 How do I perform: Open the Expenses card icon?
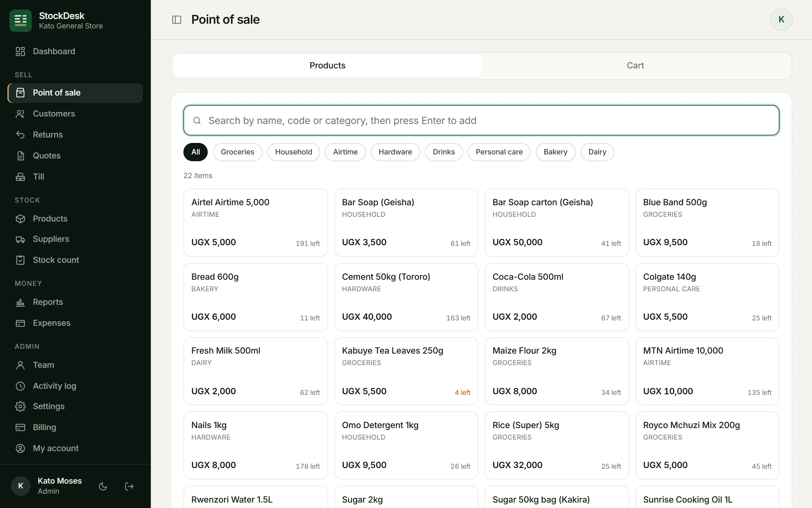click(20, 323)
